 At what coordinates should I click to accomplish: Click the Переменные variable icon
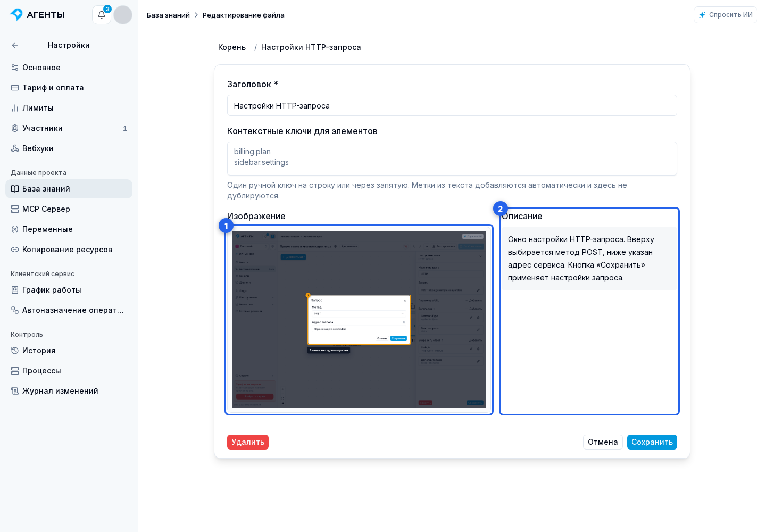[x=15, y=229]
